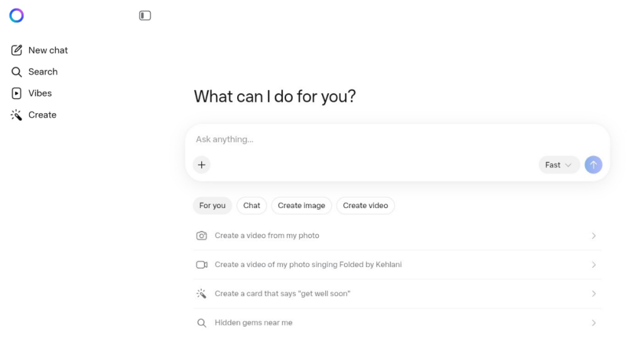
Task: Expand chevron beside Hidden gems near me
Action: click(594, 323)
